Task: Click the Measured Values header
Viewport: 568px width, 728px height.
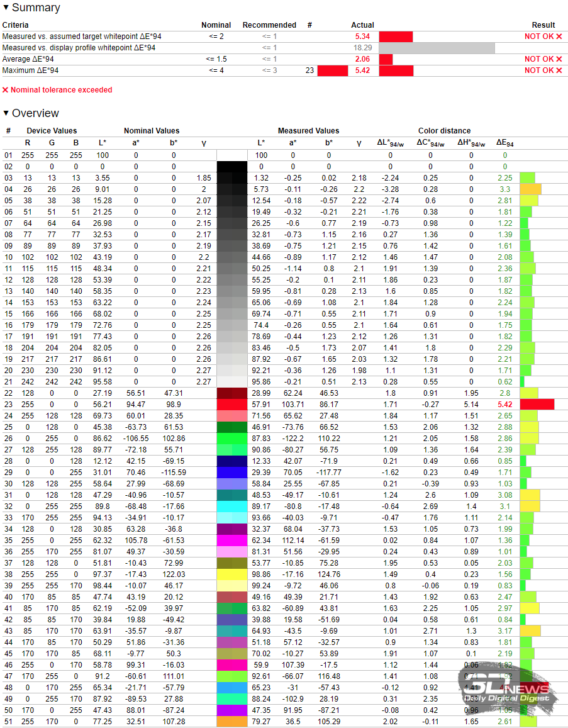Action: 308,131
